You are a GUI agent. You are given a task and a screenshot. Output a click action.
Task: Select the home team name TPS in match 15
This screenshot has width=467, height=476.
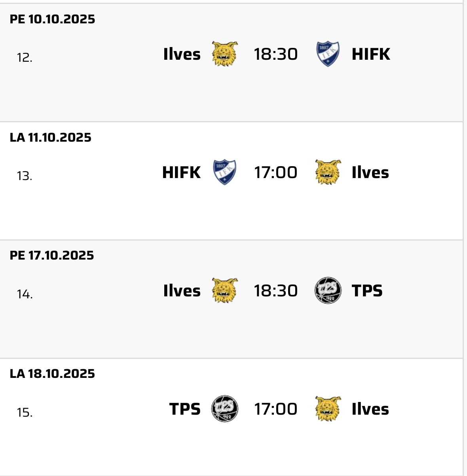point(185,409)
